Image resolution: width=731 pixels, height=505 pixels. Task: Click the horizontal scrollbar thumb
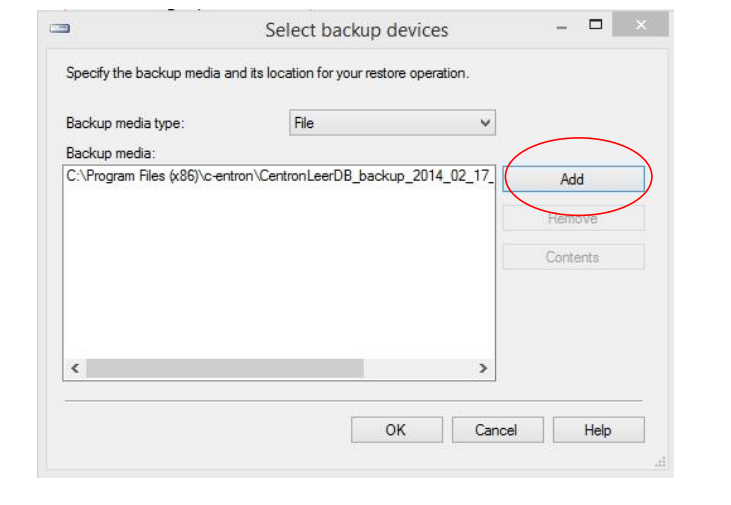tap(225, 369)
